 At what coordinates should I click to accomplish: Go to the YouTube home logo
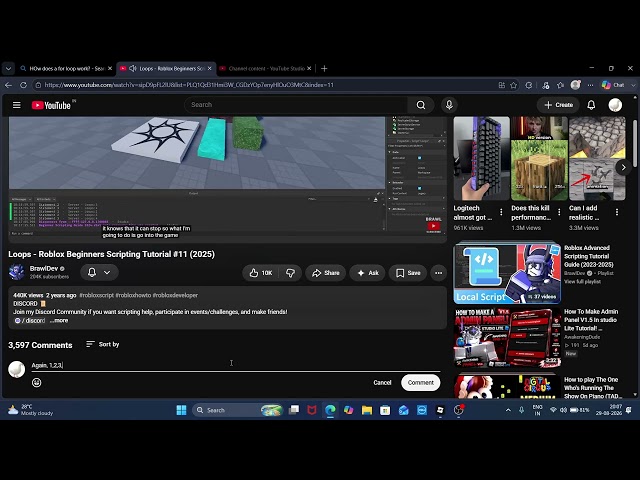(x=51, y=105)
